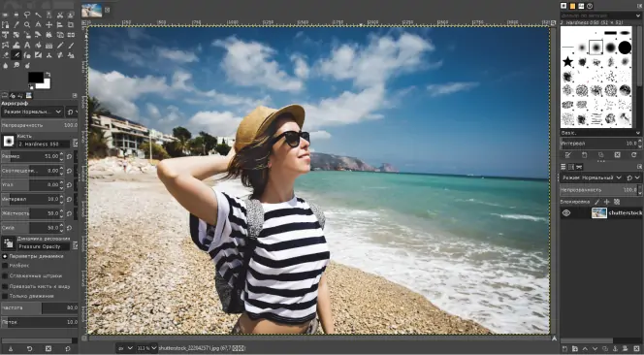Select the Zoom magnifier tool
This screenshot has height=355, width=644.
27,24
